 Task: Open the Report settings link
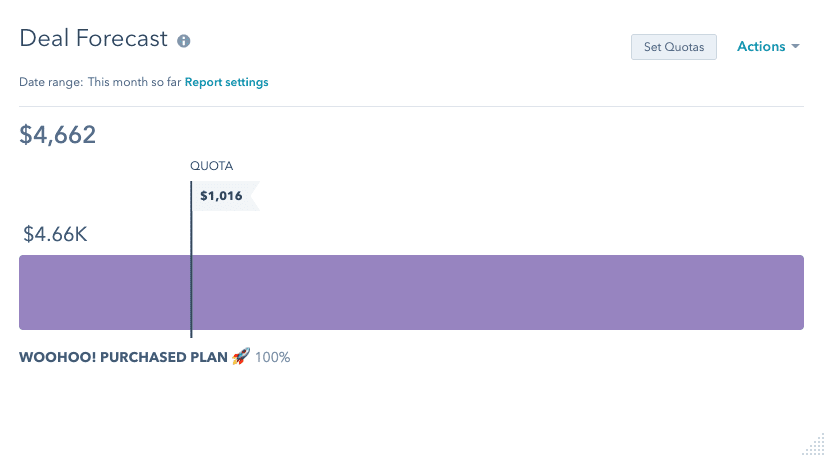coord(226,82)
